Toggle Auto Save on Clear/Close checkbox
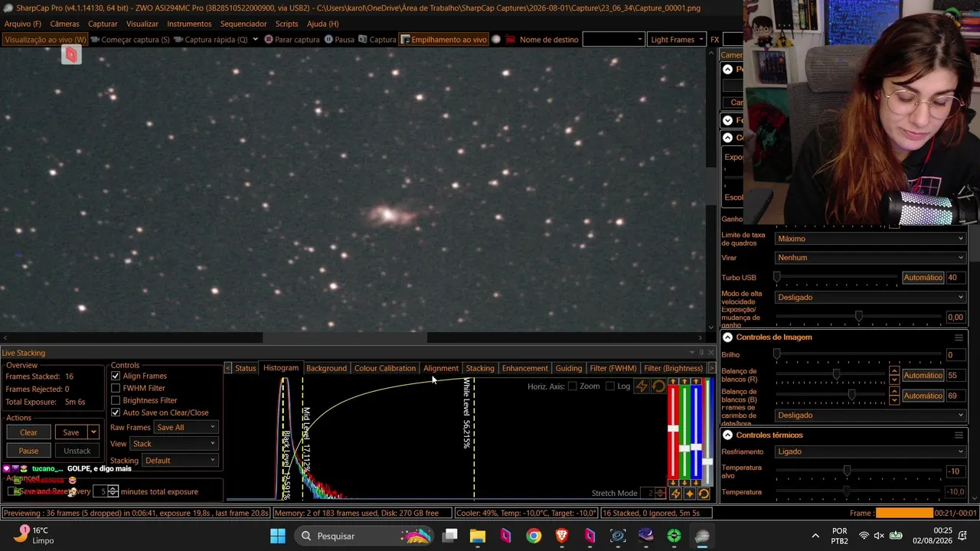The height and width of the screenshot is (551, 980). coord(116,412)
